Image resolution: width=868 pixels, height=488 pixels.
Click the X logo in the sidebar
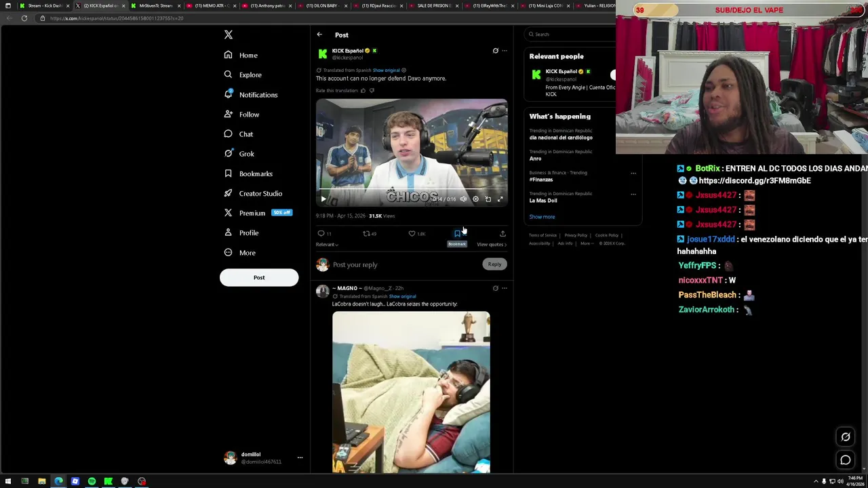(229, 35)
